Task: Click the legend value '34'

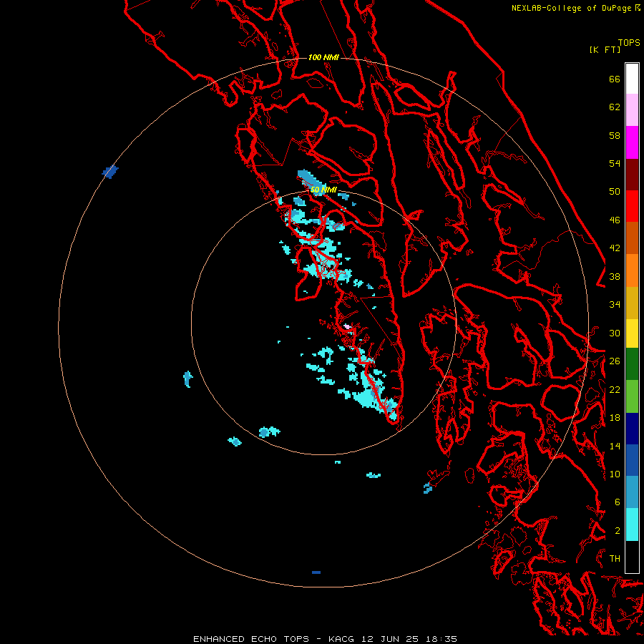Action: click(x=615, y=305)
